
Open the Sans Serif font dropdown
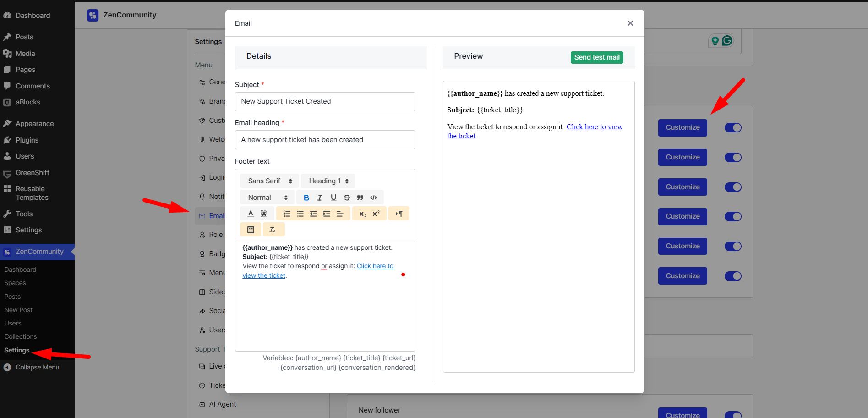(270, 181)
